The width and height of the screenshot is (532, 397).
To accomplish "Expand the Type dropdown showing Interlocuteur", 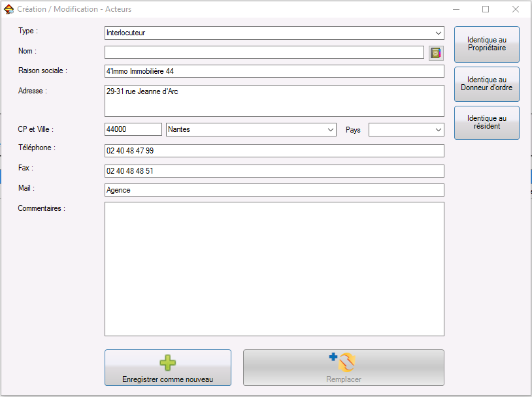I will pos(274,33).
